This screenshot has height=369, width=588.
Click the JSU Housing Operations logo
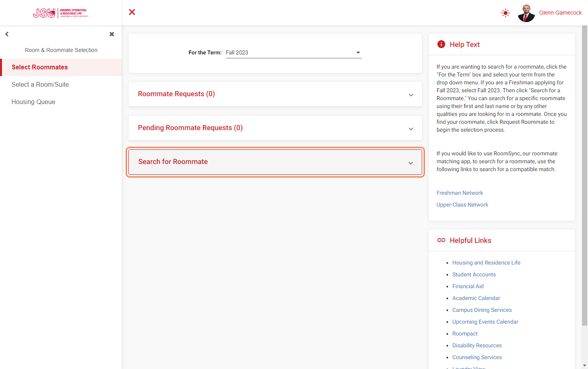[61, 13]
